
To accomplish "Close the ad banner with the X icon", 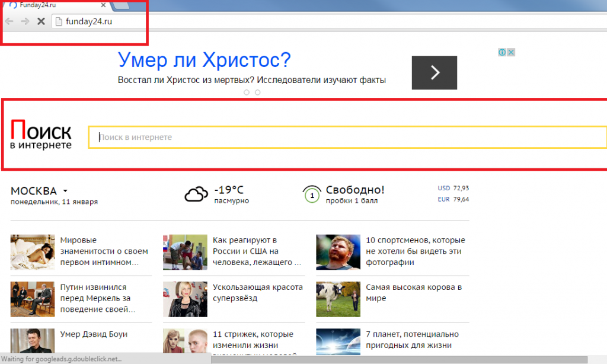I will (x=511, y=52).
